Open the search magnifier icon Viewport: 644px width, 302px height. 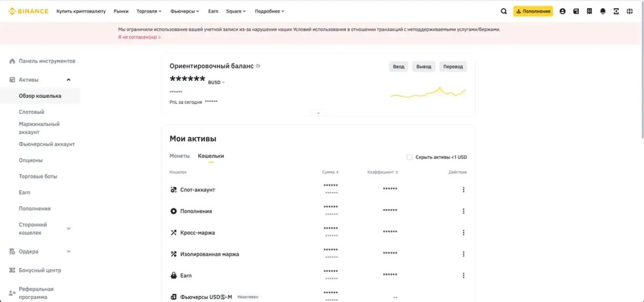tap(503, 11)
